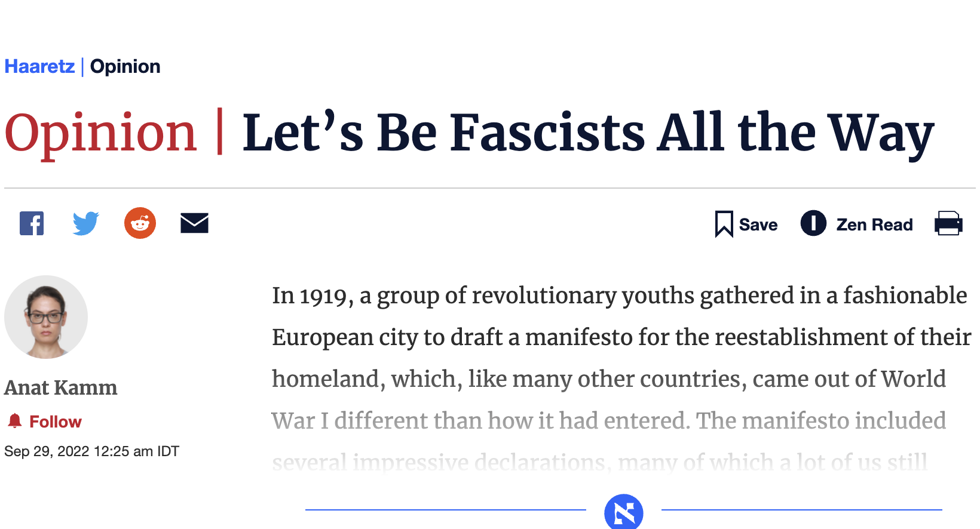The height and width of the screenshot is (529, 980).
Task: Click the Save text label
Action: pos(758,225)
